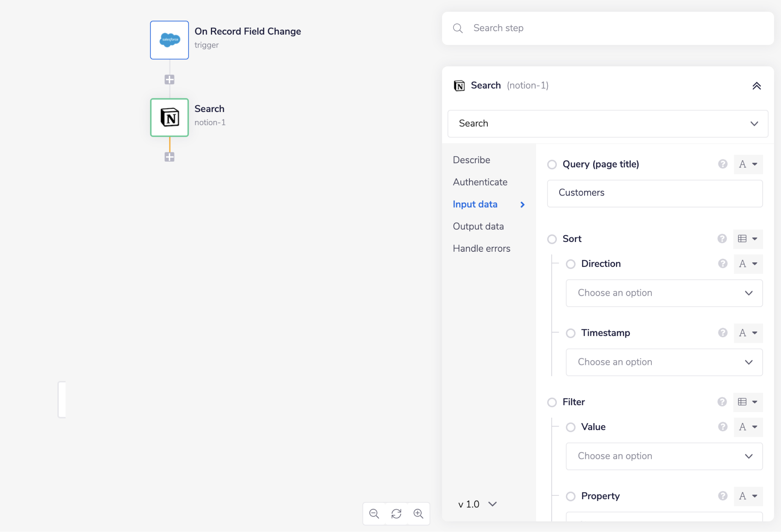This screenshot has width=781, height=532.
Task: Add step below Notion Search step
Action: pyautogui.click(x=169, y=157)
